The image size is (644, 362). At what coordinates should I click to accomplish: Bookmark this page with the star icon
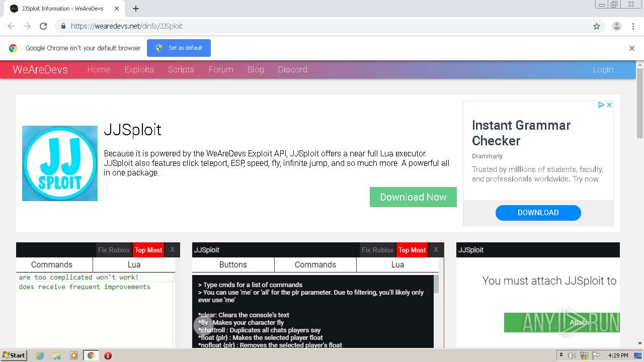(x=597, y=26)
